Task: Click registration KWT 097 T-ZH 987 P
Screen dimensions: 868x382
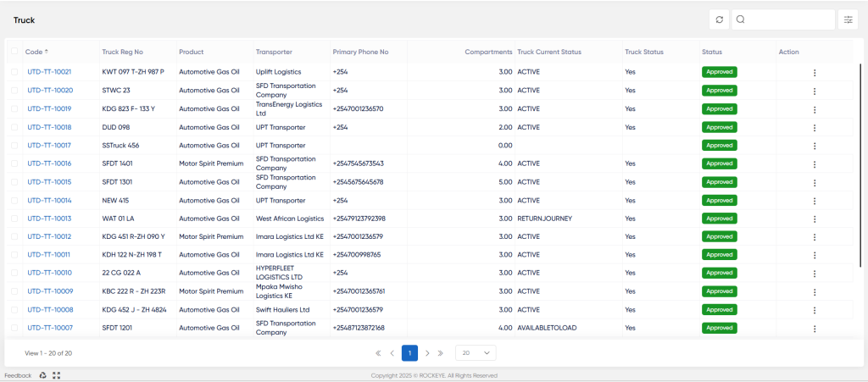Action: coord(133,72)
